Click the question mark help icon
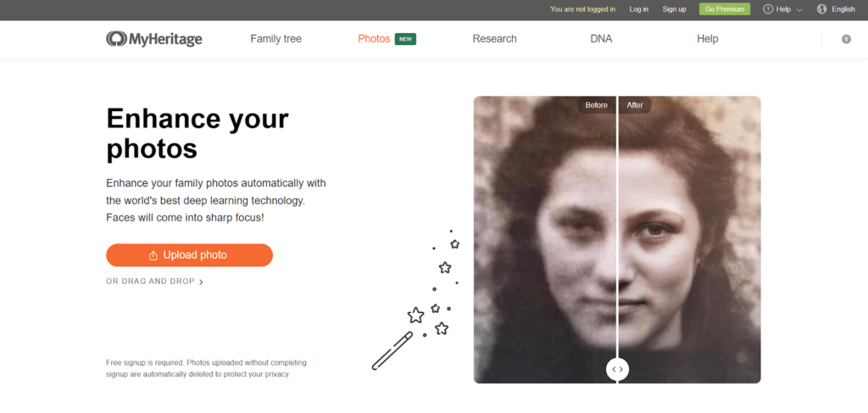Image resolution: width=868 pixels, height=413 pixels. point(768,9)
